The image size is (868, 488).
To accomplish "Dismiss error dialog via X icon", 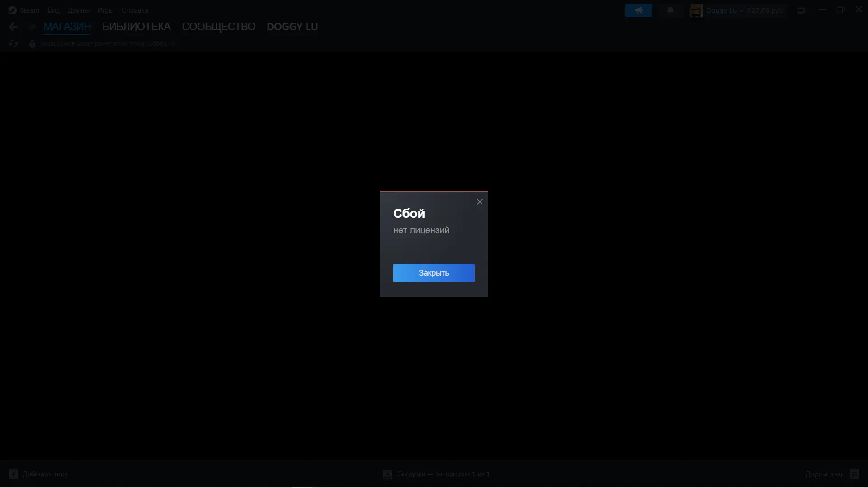I will point(480,202).
